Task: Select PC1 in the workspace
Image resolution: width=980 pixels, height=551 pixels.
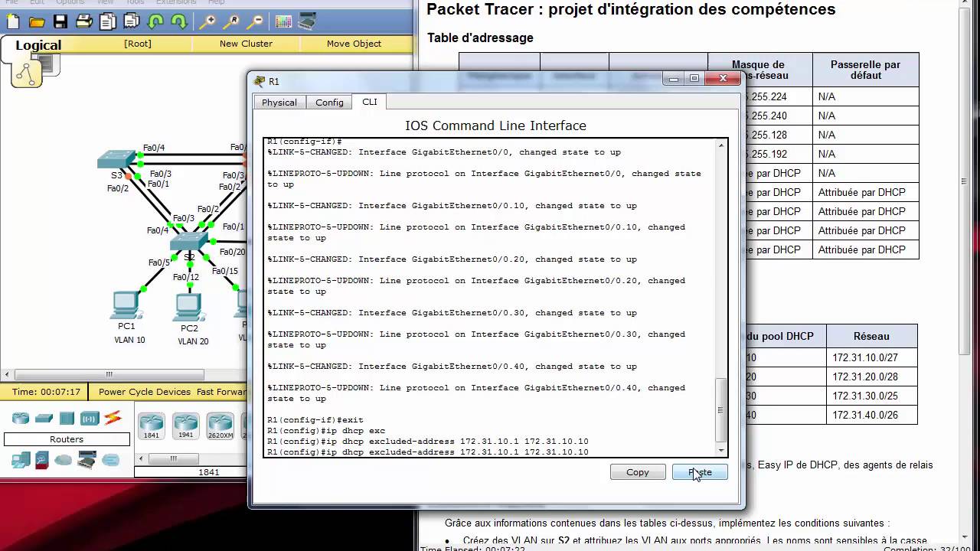Action: (126, 305)
